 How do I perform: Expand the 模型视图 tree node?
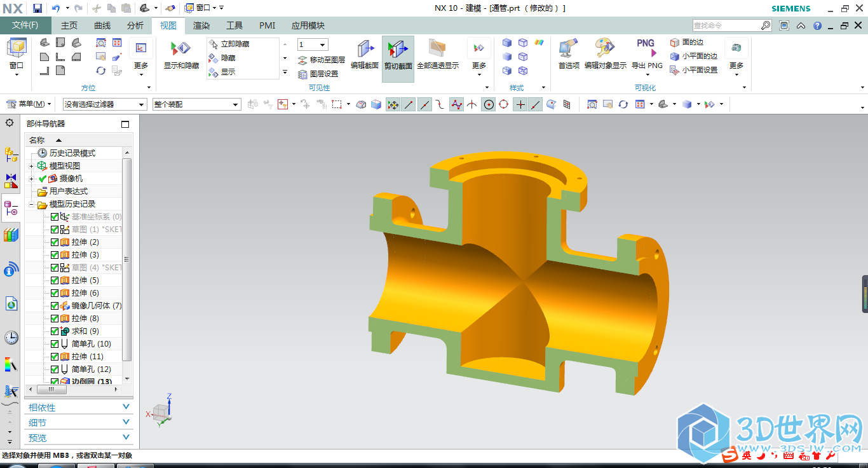click(x=32, y=166)
